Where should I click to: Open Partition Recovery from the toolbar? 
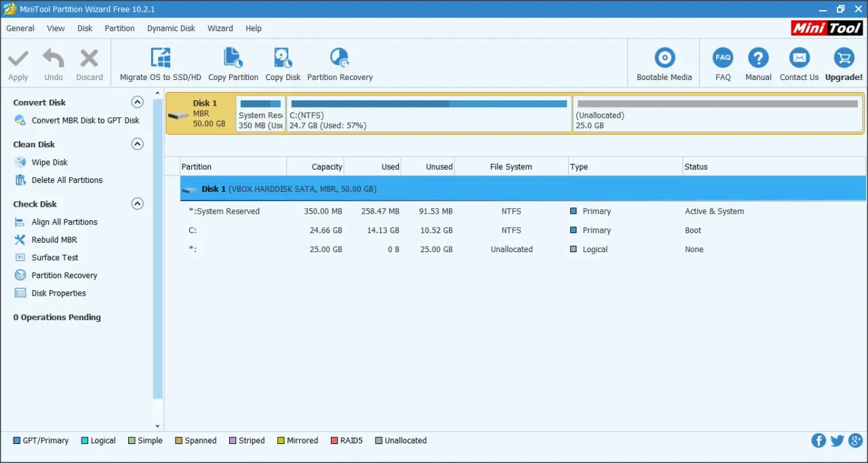point(340,64)
